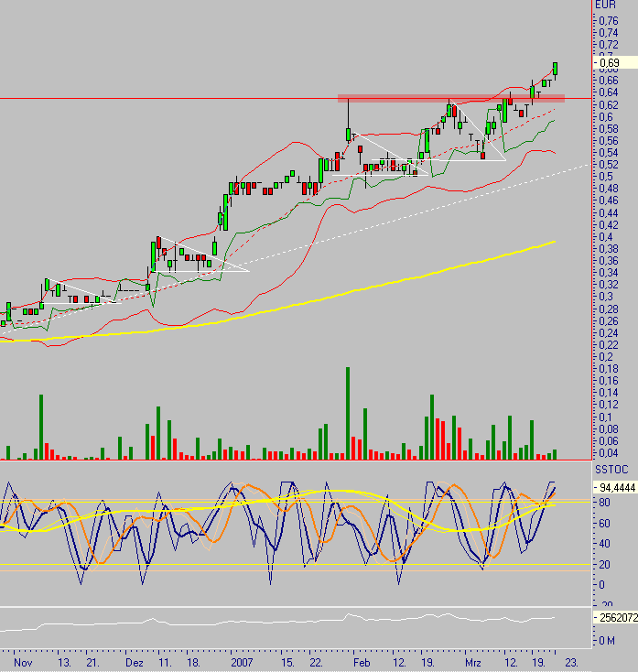Select the Dez date on time axis
638x672 pixels.
click(x=135, y=661)
